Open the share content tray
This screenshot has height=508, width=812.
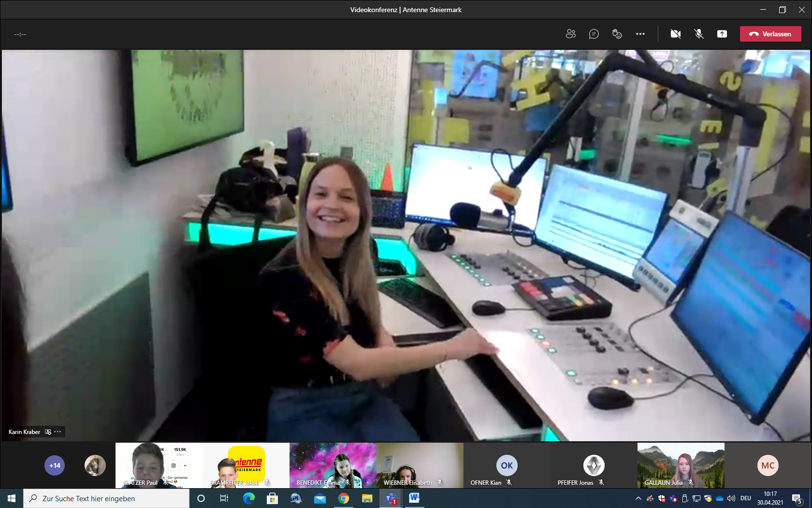722,34
